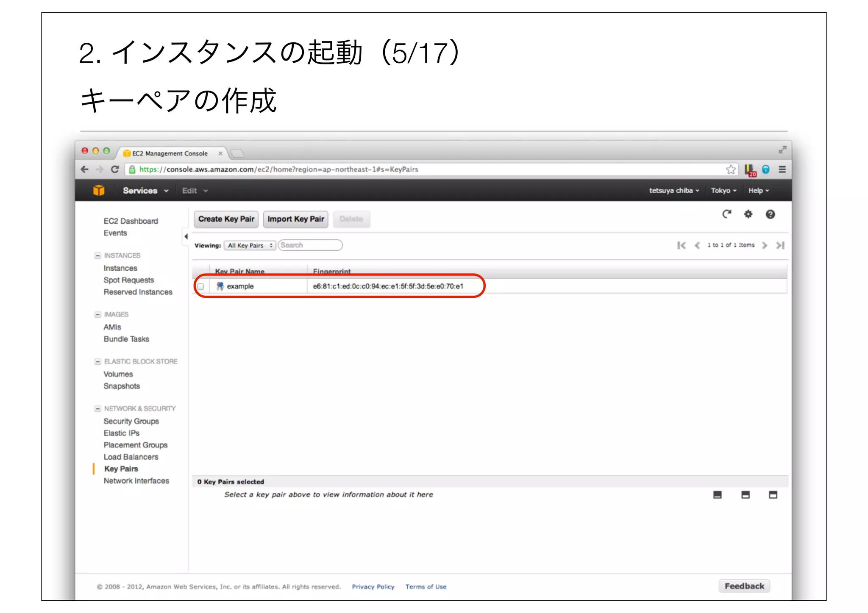Image resolution: width=868 pixels, height=613 pixels.
Task: Click the help question mark icon
Action: 770,214
